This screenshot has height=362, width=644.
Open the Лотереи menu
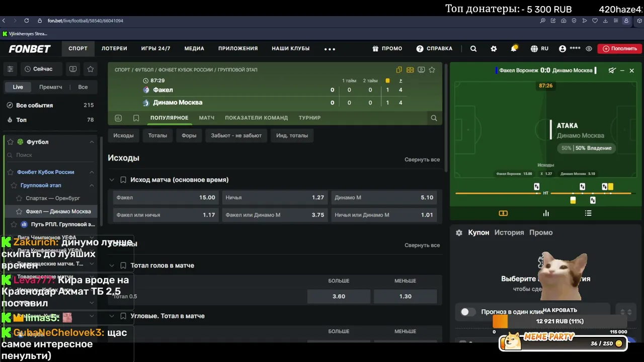coord(114,49)
